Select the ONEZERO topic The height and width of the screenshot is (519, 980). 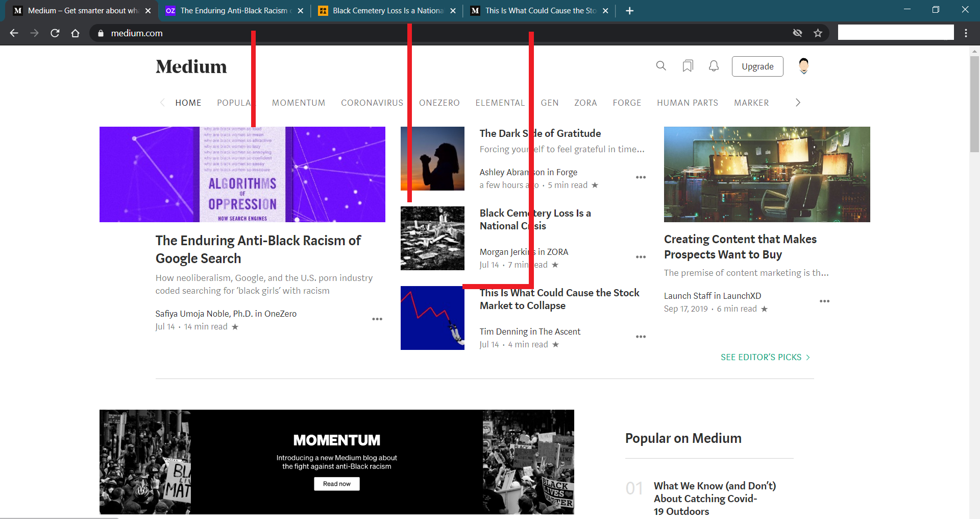pyautogui.click(x=439, y=103)
